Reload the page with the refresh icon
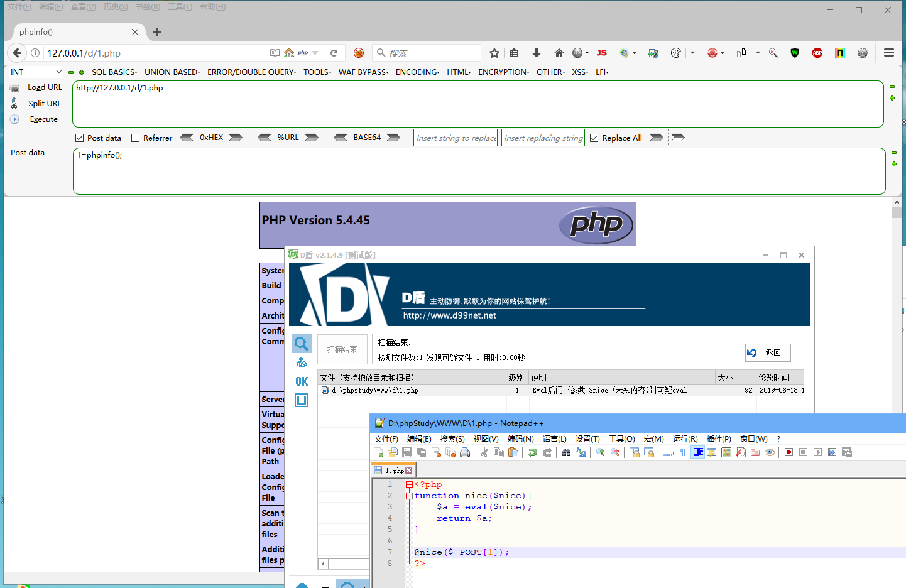Viewport: 906px width, 588px height. [334, 53]
